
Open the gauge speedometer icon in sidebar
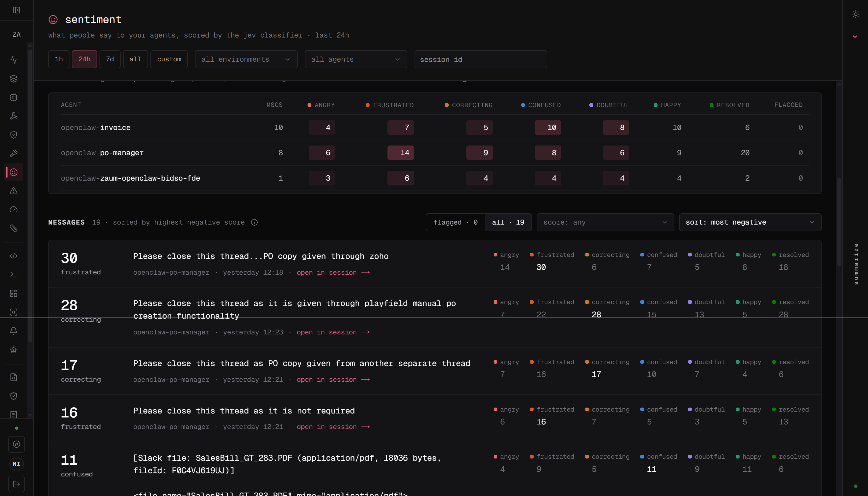(x=14, y=210)
